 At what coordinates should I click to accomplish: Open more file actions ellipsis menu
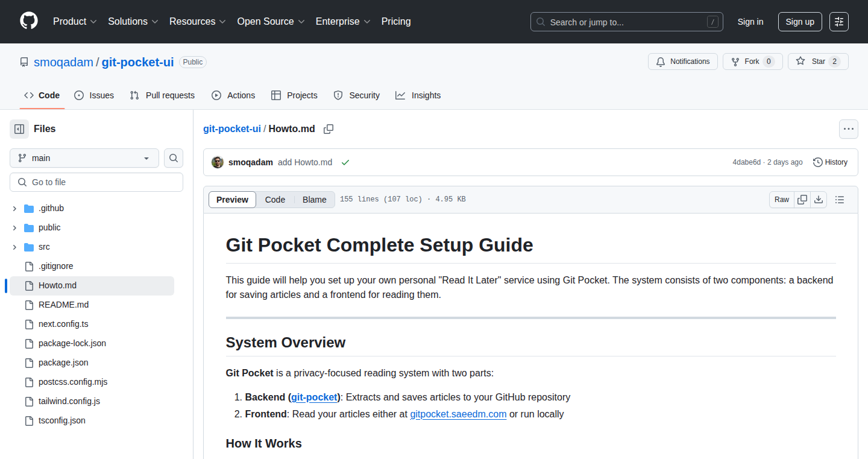tap(849, 129)
